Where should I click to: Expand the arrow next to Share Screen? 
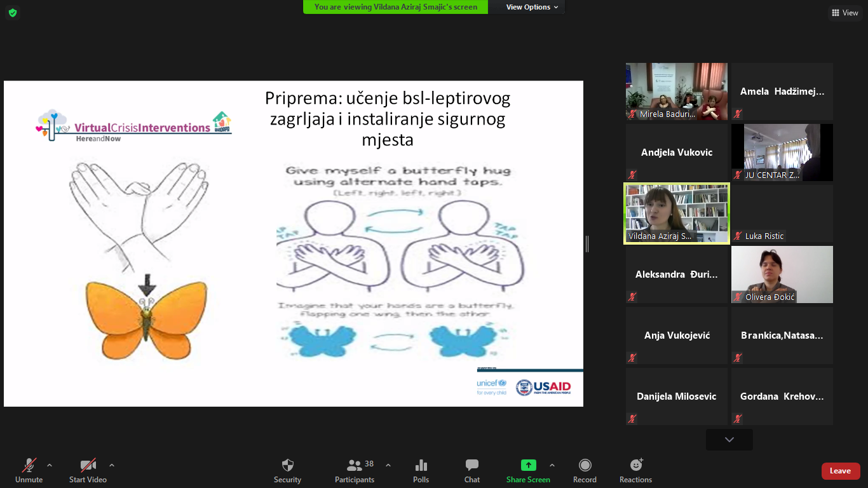tap(552, 465)
